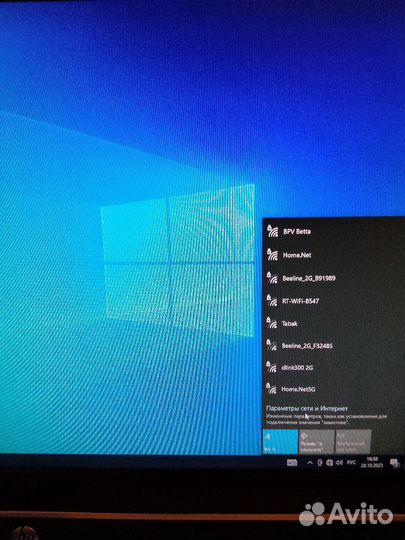Image resolution: width=405 pixels, height=540 pixels.
Task: Click the Wi-Fi signal icon beside BFV Betta
Action: coord(272,231)
